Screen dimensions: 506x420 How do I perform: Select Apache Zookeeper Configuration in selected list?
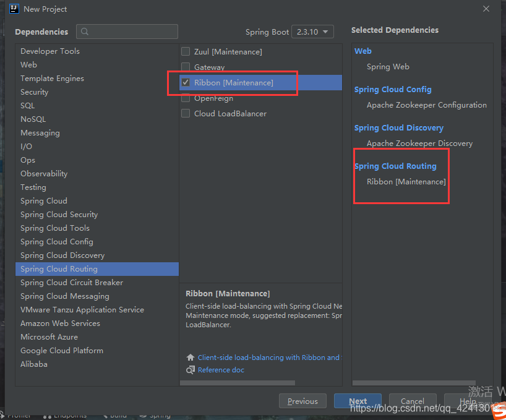[x=427, y=105]
